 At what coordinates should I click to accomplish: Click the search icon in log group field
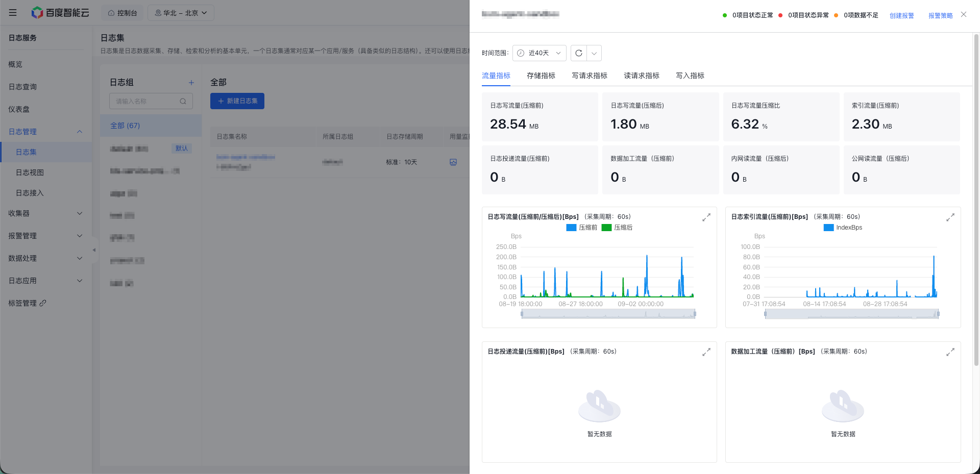[183, 102]
